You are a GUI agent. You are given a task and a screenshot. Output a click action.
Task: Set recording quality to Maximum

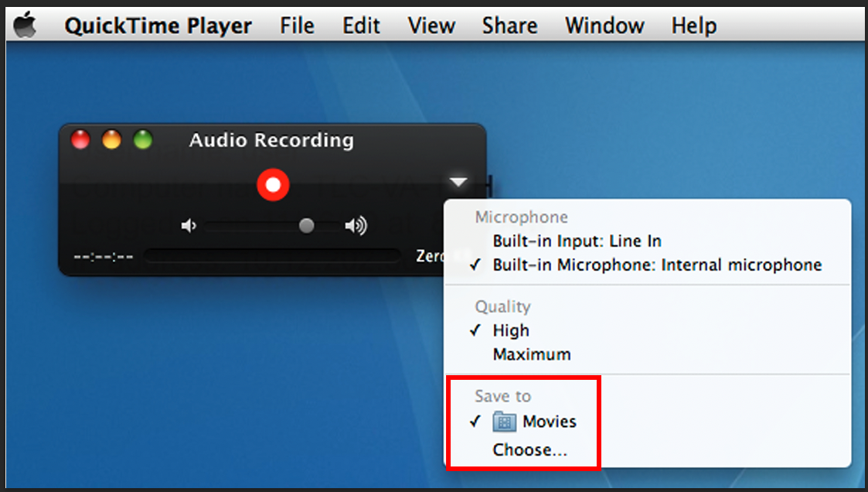(x=532, y=354)
